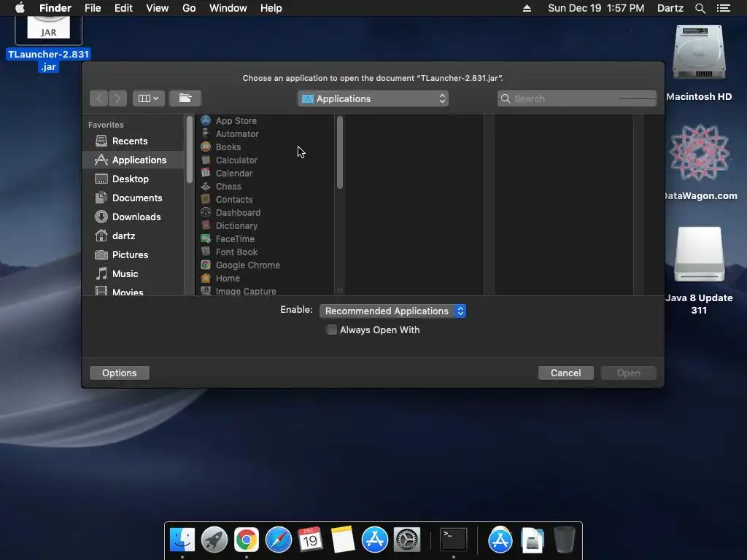Select DataWagon.com desktop icon
Screen dimensions: 747x560
point(700,162)
